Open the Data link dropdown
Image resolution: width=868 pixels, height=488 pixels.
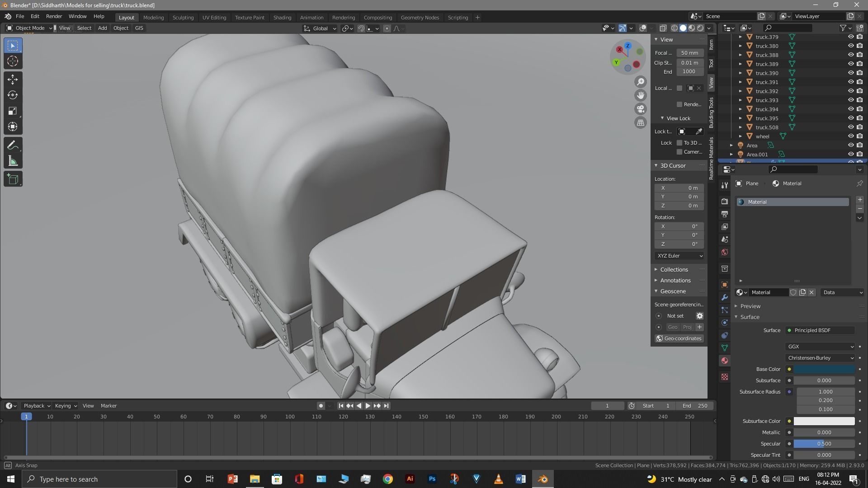(x=843, y=292)
